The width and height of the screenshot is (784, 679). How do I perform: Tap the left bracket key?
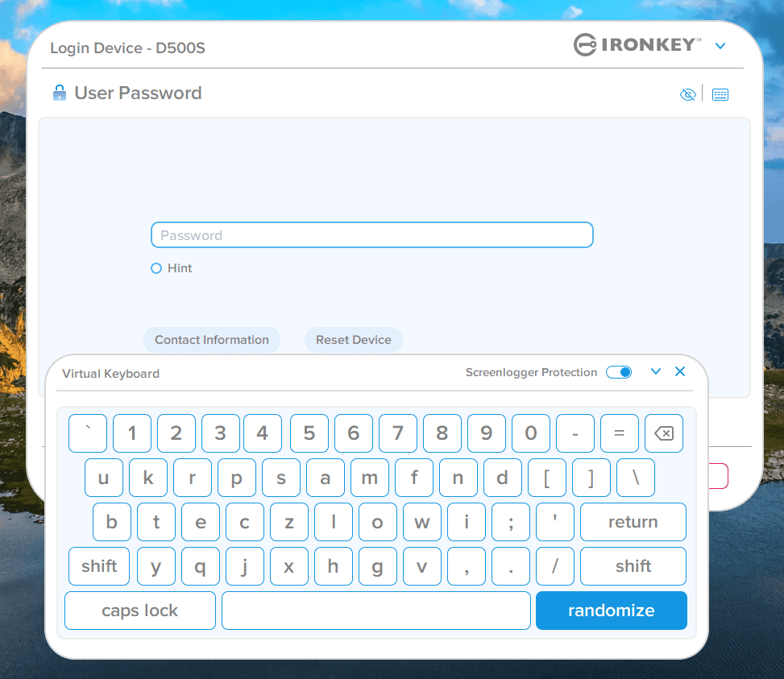coord(547,478)
